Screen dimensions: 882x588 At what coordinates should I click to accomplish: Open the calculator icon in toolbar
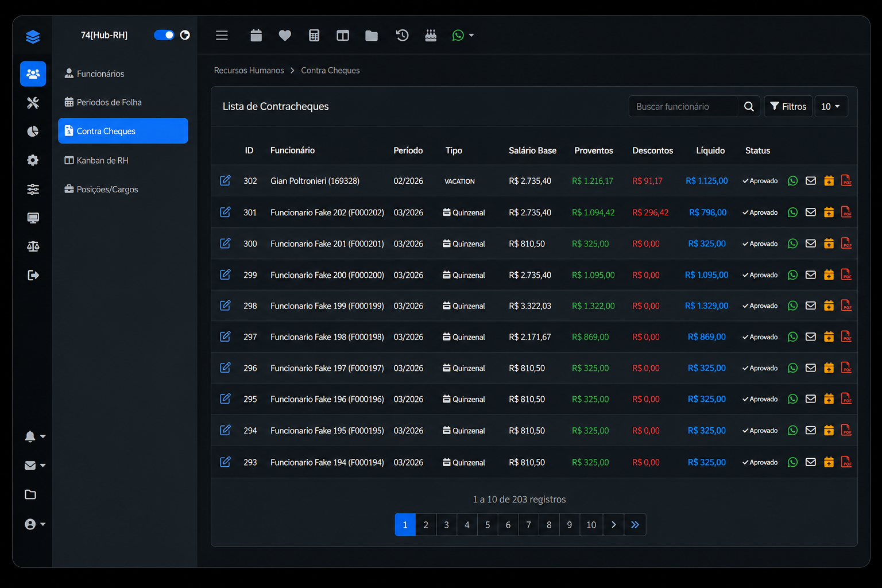pyautogui.click(x=314, y=36)
